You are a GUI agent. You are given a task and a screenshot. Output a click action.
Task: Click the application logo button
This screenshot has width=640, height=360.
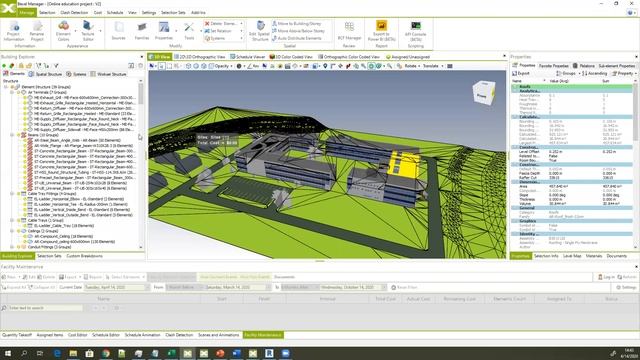[x=8, y=8]
